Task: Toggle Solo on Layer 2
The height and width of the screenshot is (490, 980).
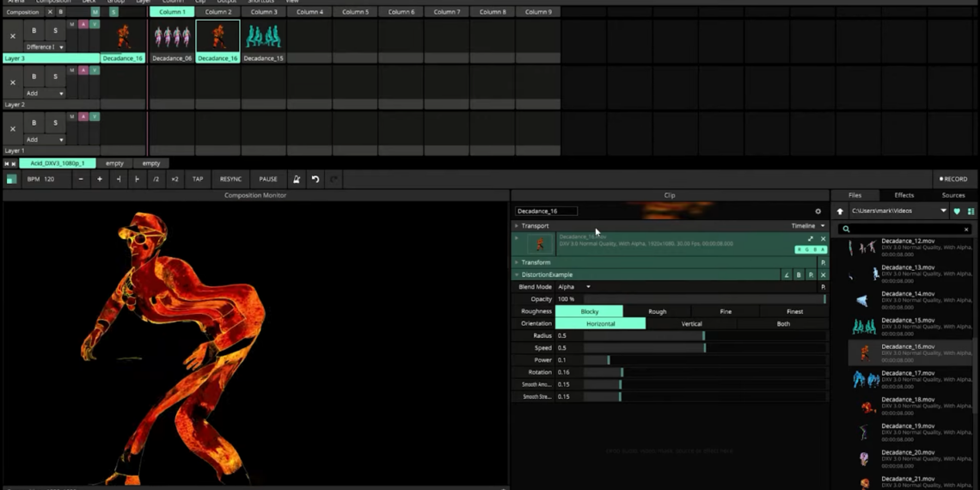Action: (55, 77)
